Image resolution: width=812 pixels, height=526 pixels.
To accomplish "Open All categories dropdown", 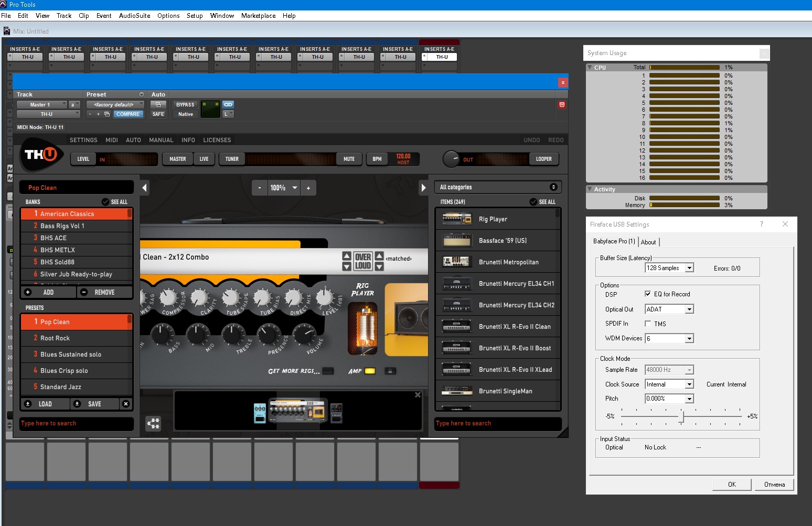I will click(x=498, y=187).
